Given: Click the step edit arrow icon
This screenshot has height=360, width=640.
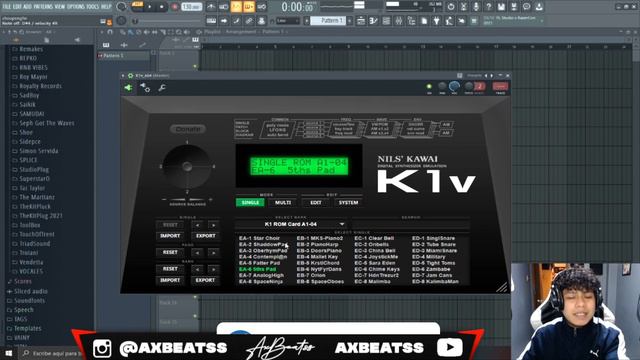Looking at the screenshot, I should point(224,21).
